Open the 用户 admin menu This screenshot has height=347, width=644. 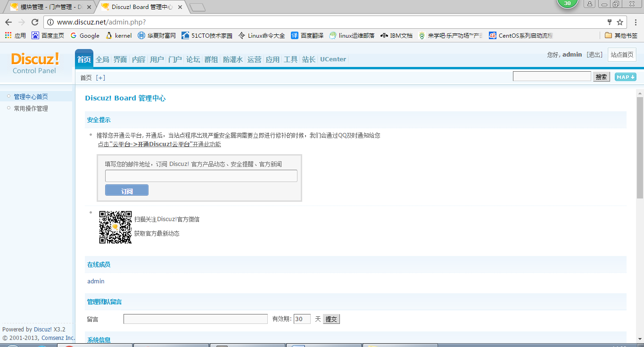(x=157, y=59)
